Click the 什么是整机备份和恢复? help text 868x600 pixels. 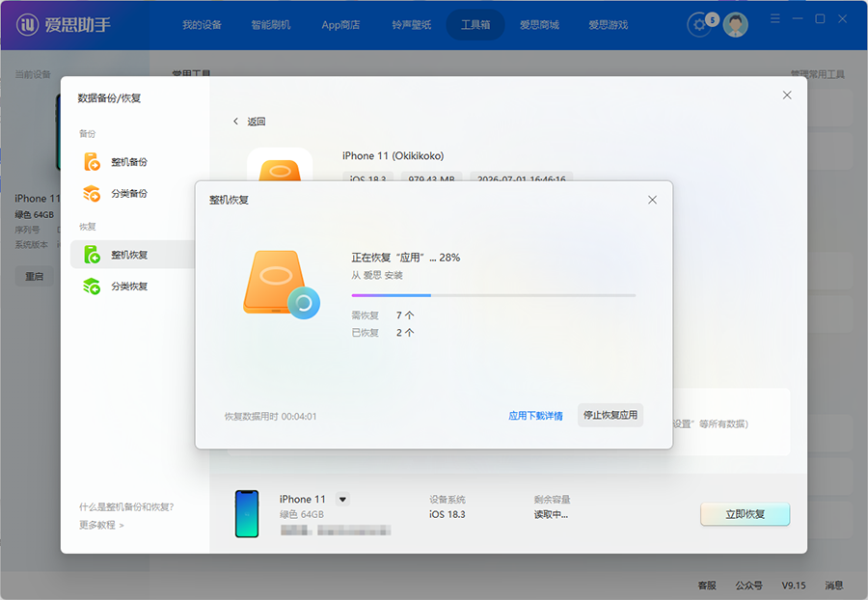coord(126,507)
